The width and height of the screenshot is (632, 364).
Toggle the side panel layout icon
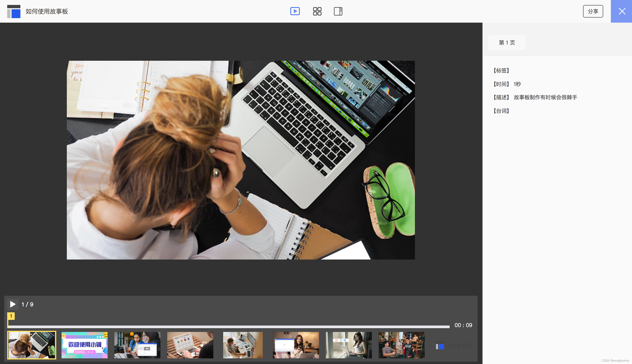[x=338, y=11]
